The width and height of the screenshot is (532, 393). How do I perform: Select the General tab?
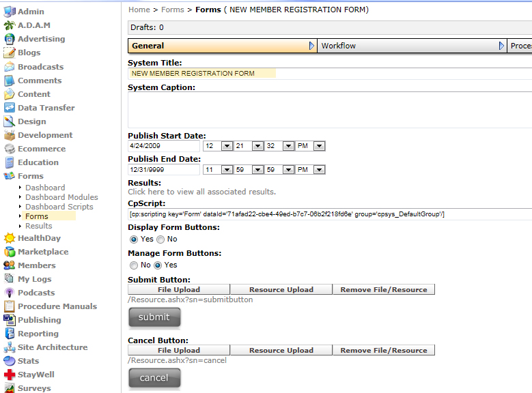[x=219, y=46]
